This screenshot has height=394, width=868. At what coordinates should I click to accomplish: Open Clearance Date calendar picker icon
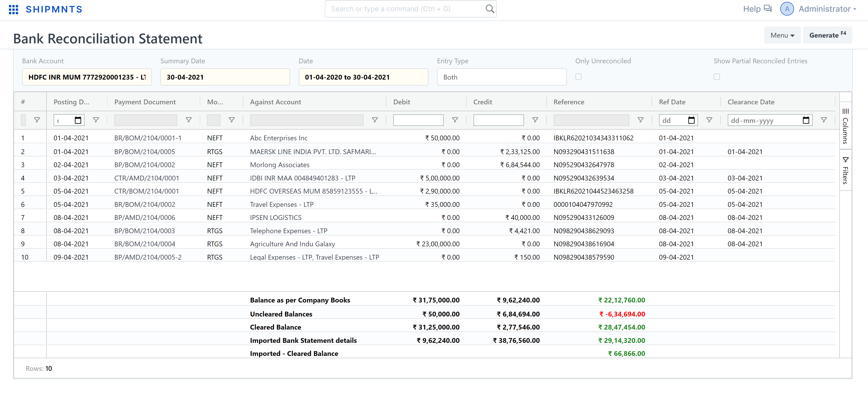point(806,120)
